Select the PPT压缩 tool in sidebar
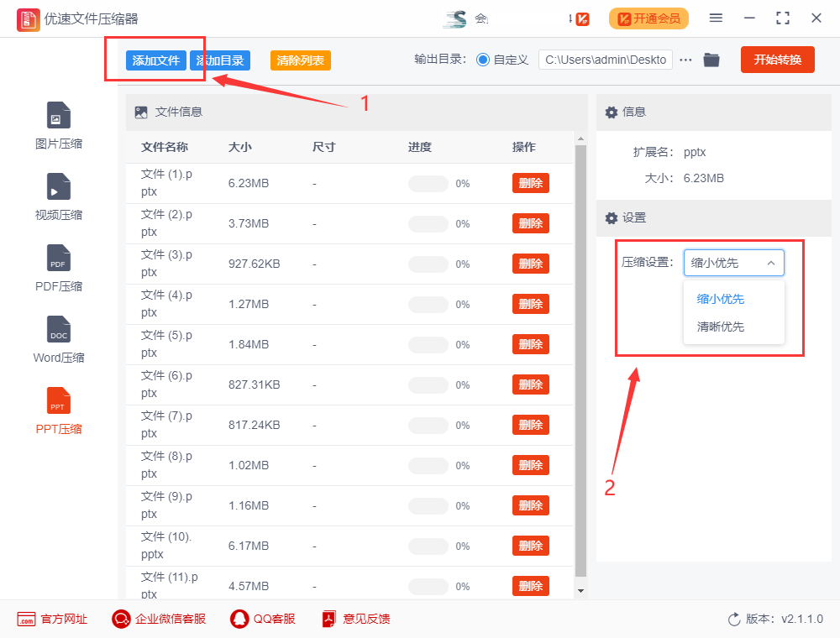 (x=59, y=411)
